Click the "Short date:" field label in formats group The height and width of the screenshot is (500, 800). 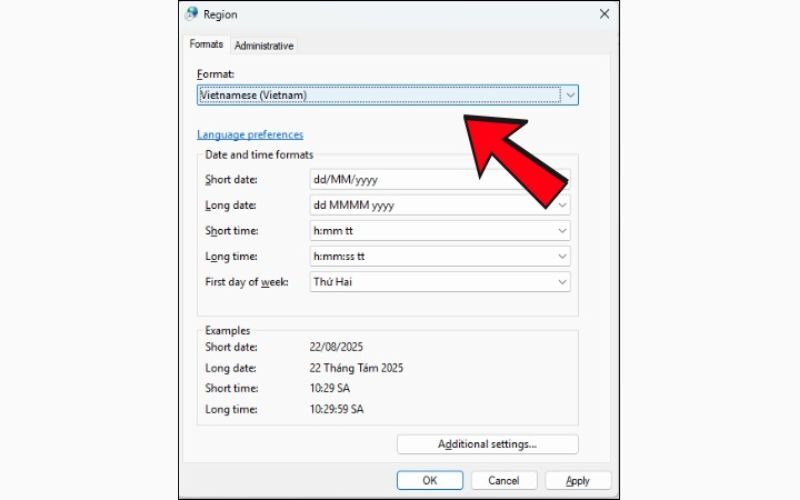[x=231, y=180]
